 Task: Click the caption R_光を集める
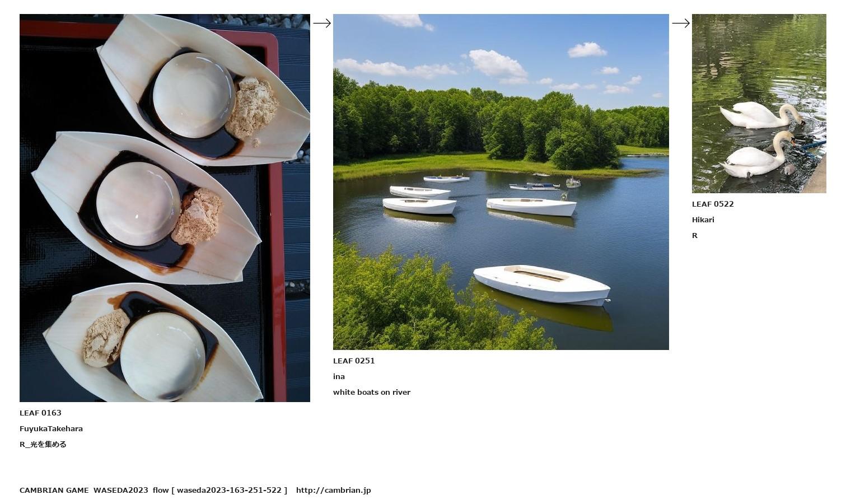[43, 444]
